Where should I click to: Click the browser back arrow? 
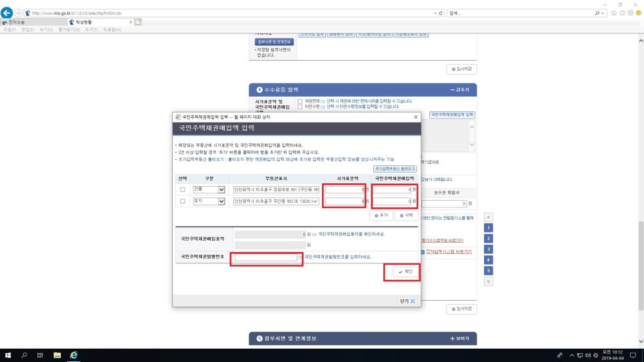click(x=7, y=13)
